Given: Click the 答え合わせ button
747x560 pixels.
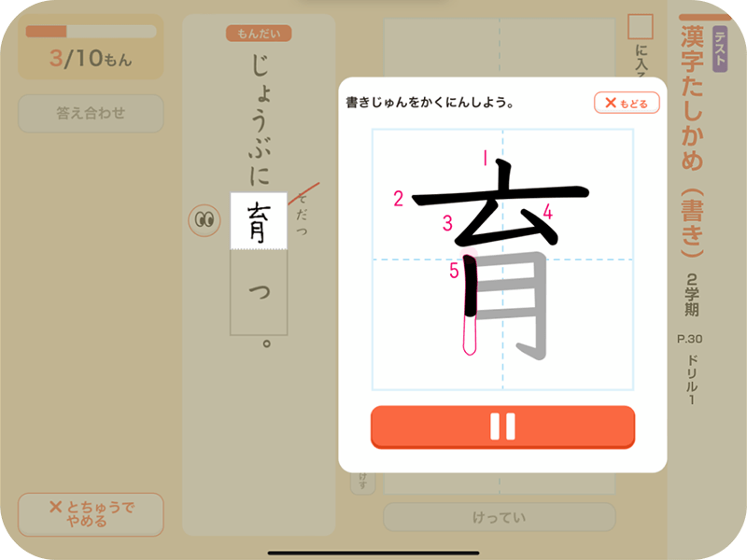Looking at the screenshot, I should pos(91,113).
